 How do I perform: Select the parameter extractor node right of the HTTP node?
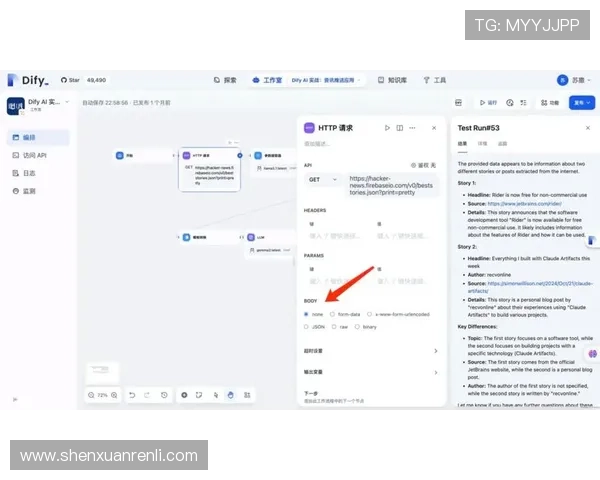coord(274,161)
